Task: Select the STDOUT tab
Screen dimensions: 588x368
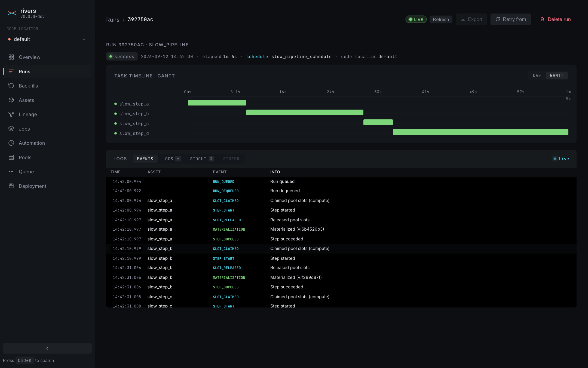Action: click(202, 159)
